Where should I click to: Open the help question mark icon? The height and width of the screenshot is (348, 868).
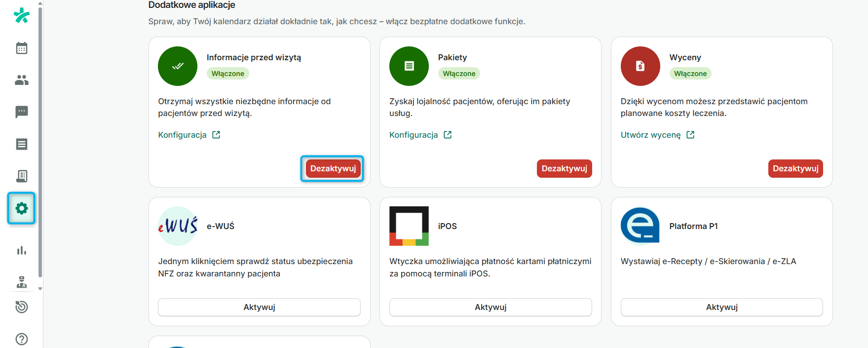click(22, 339)
